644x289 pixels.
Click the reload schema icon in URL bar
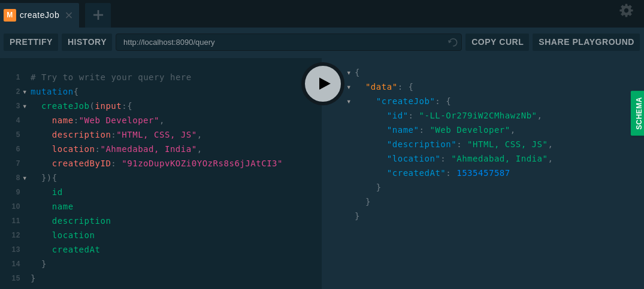click(x=453, y=42)
